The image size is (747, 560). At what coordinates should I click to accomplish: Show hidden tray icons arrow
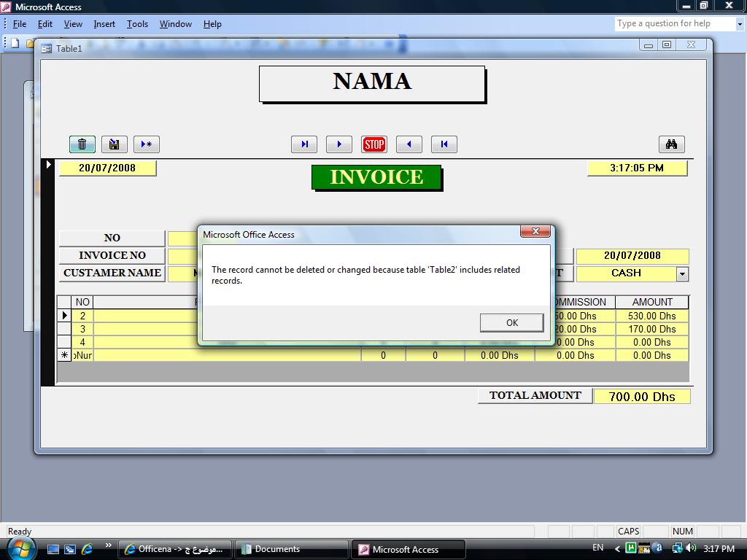(617, 549)
